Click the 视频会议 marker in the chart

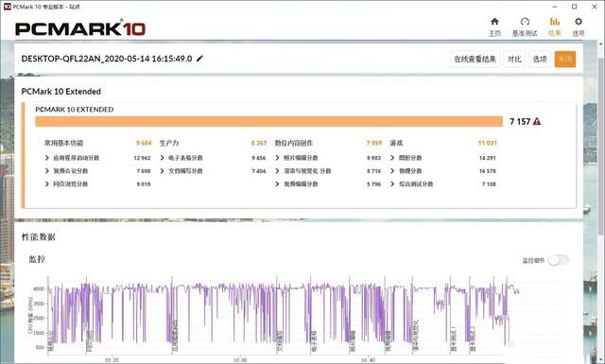(x=50, y=342)
